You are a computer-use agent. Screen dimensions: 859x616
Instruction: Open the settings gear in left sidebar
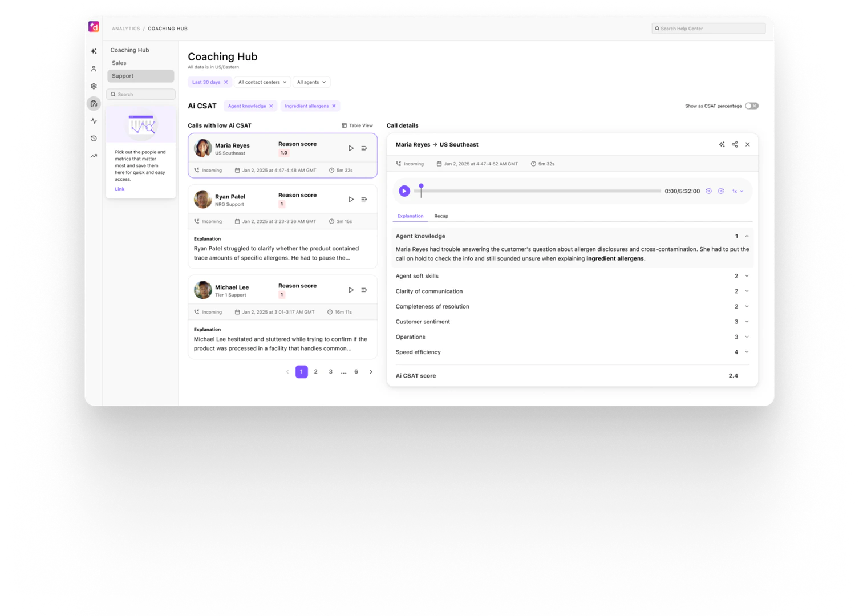[94, 86]
